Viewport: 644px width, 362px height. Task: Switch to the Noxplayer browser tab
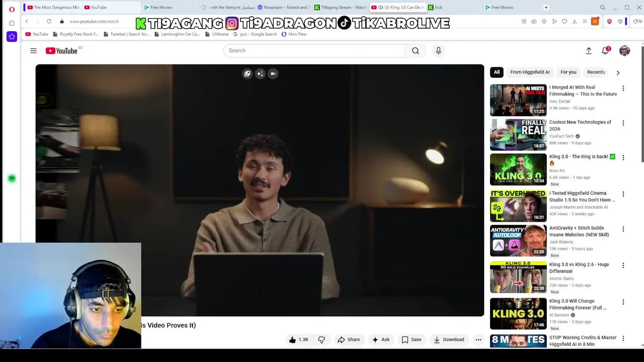[283, 8]
